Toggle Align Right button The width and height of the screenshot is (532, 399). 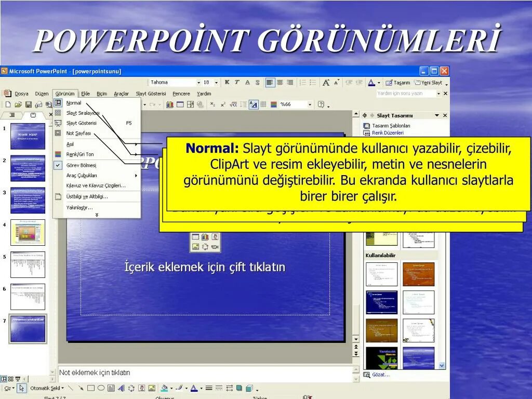290,83
